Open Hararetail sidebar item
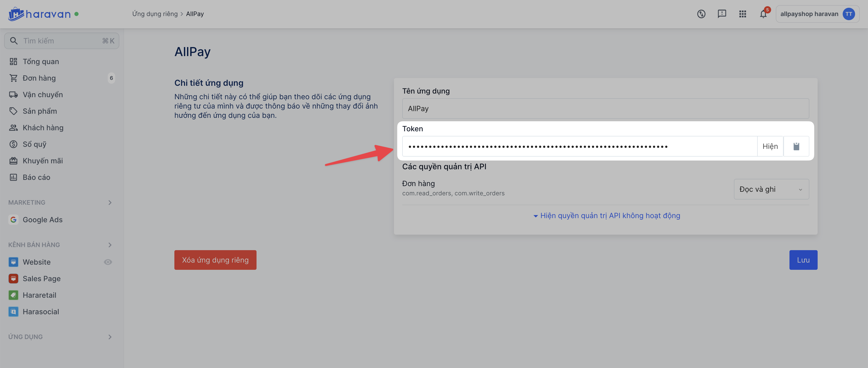Screen dimensions: 868x368 pos(40,295)
